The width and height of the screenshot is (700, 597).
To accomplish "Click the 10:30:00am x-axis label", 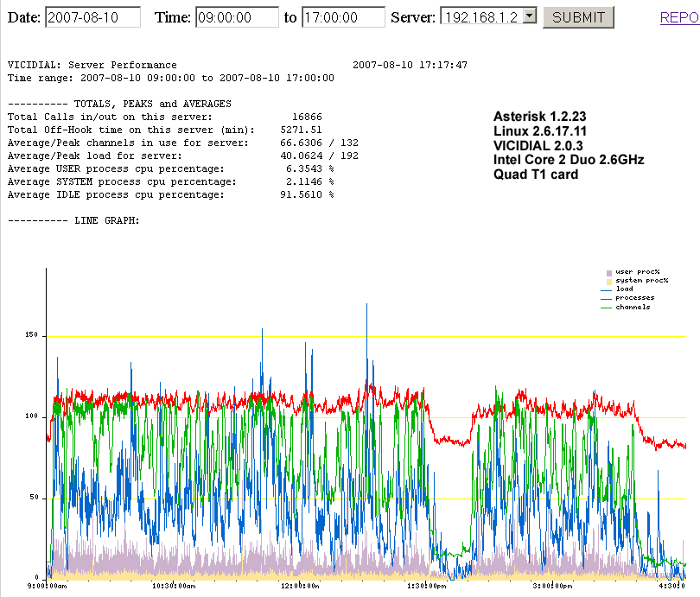I will [x=174, y=586].
